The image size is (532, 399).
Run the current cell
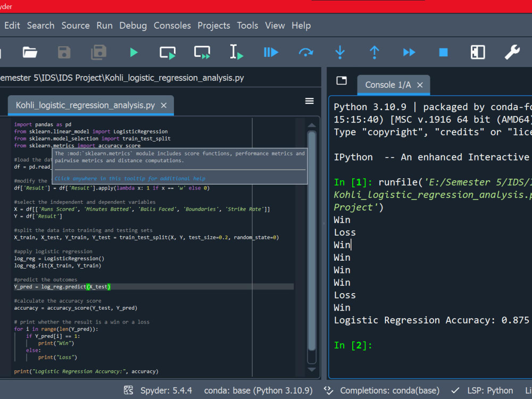click(168, 52)
